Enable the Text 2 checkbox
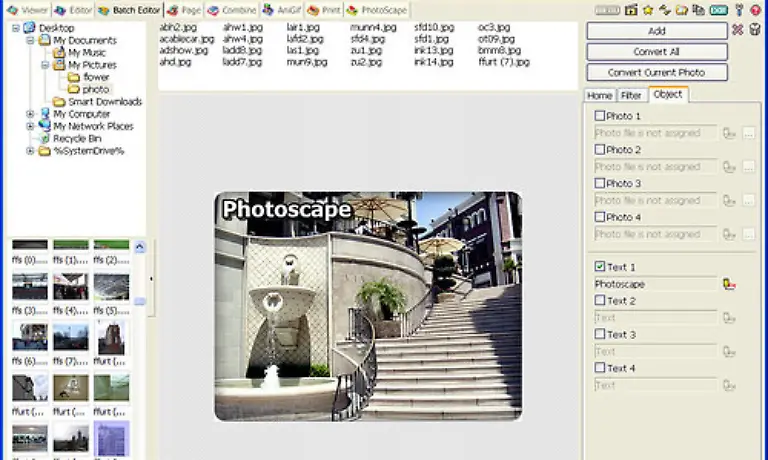 tap(600, 300)
